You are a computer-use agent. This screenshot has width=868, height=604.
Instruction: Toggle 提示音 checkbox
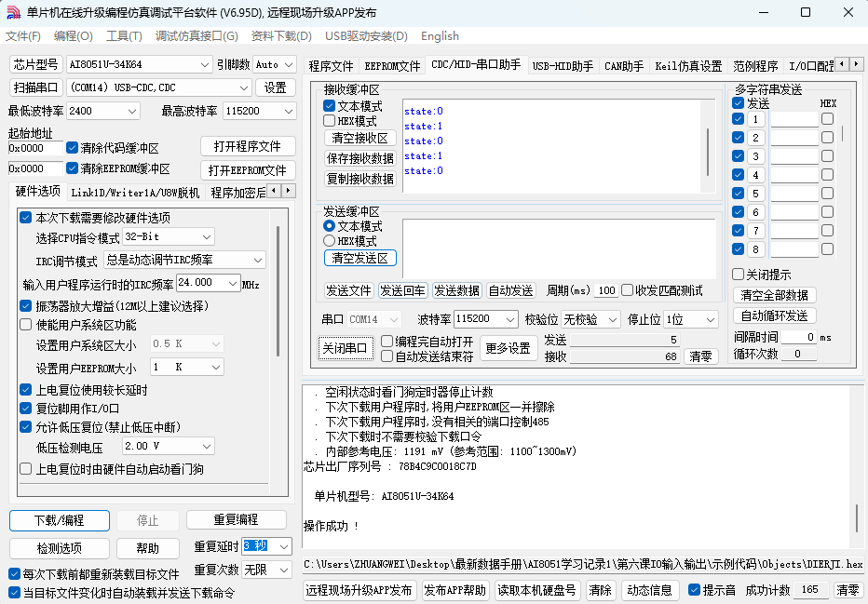pos(694,590)
